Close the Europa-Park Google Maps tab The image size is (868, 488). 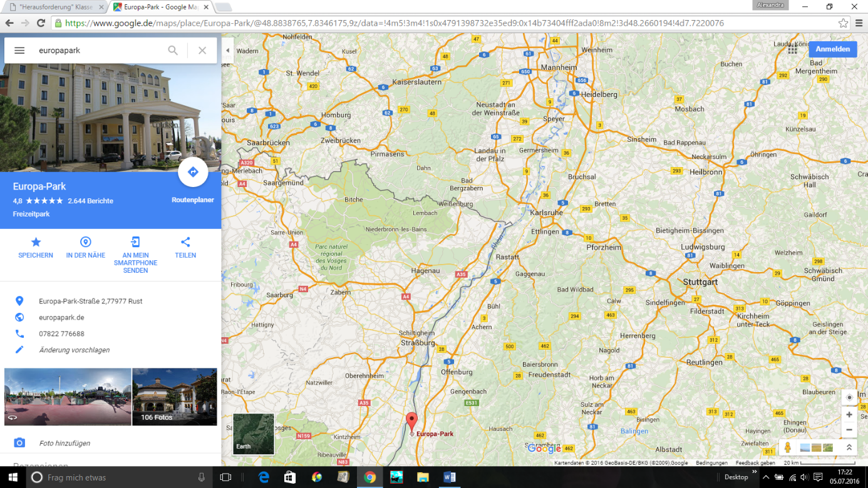click(x=206, y=7)
